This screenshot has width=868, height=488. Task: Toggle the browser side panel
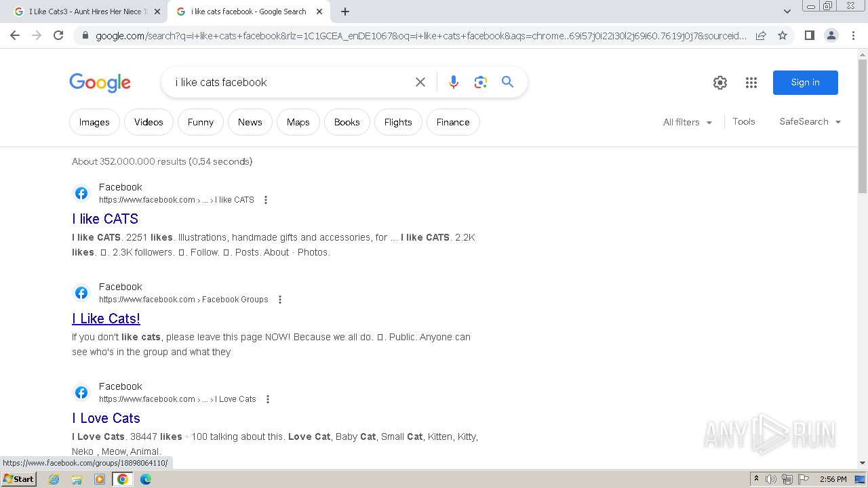pos(809,35)
